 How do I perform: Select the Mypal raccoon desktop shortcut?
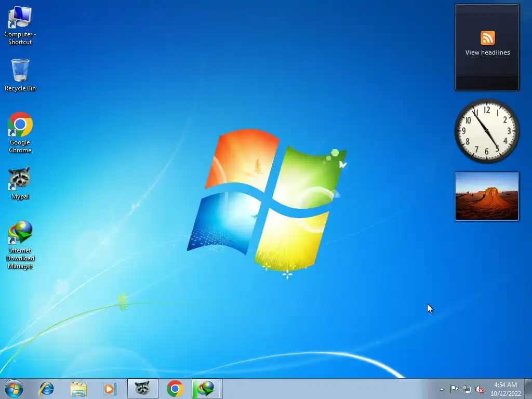(x=20, y=183)
